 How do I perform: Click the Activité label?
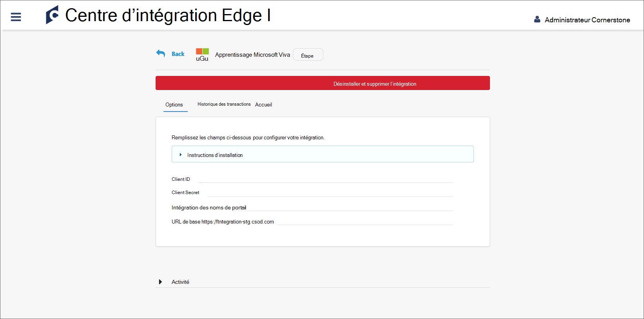click(180, 282)
